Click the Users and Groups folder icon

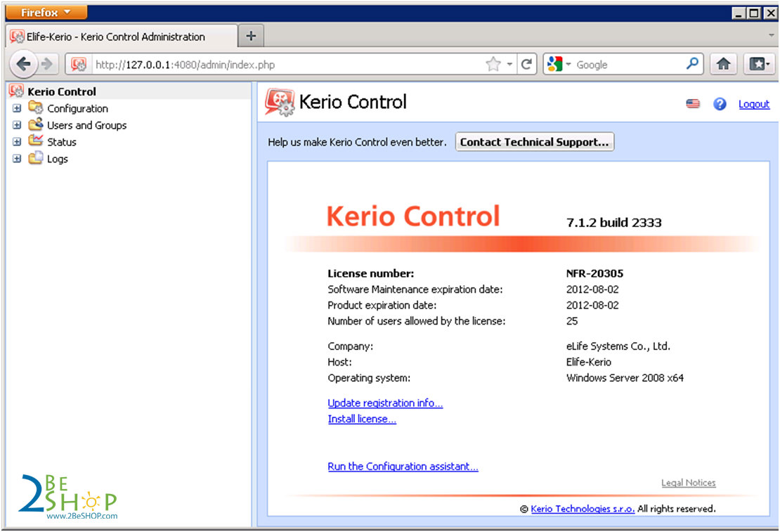[35, 124]
